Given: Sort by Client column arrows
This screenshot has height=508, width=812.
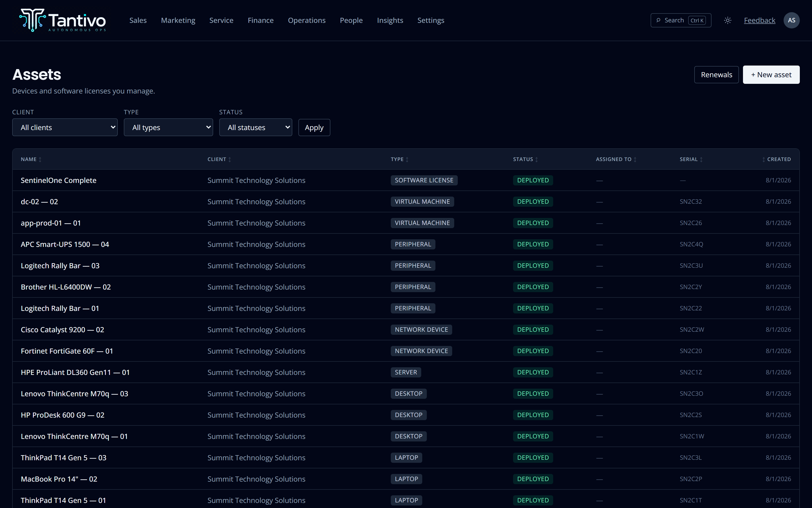Looking at the screenshot, I should [229, 160].
